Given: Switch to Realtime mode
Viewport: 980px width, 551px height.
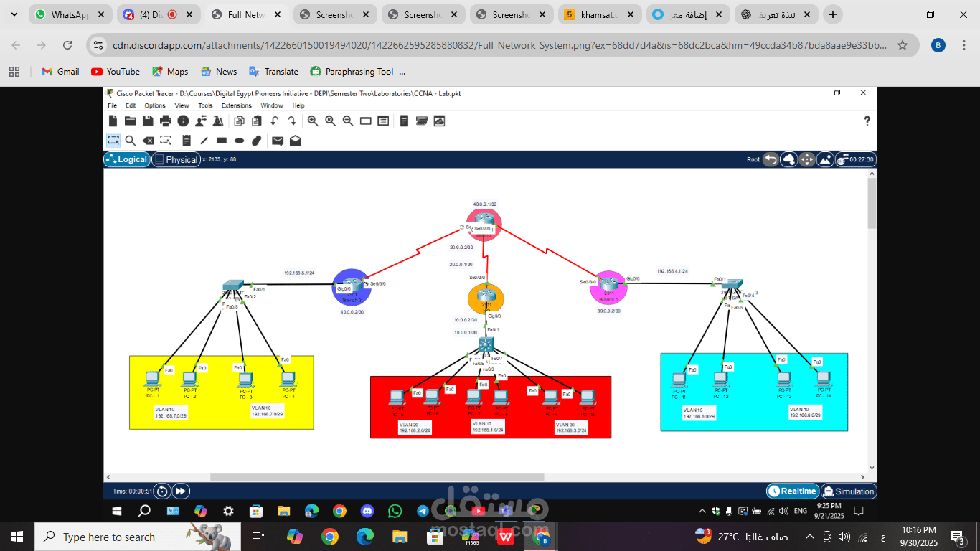Looking at the screenshot, I should [793, 491].
